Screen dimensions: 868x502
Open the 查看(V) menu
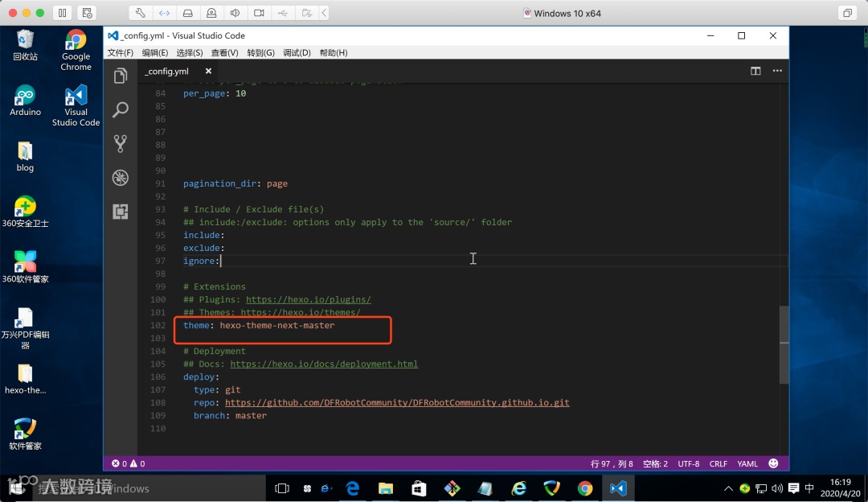(x=224, y=52)
